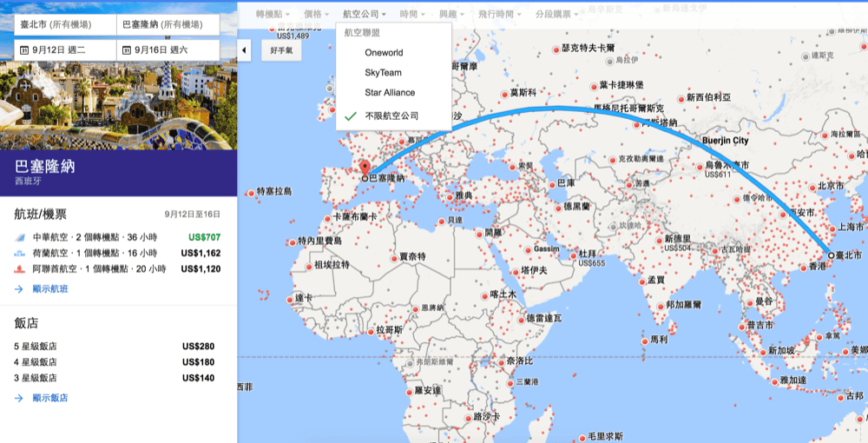Click the departure date field 9月12日 週二
Viewport: 868px width, 443px height.
(66, 50)
